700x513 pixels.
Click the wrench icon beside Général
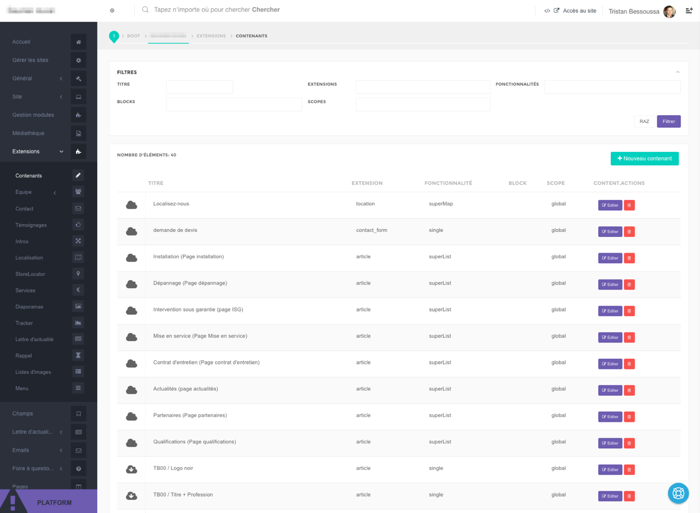78,79
